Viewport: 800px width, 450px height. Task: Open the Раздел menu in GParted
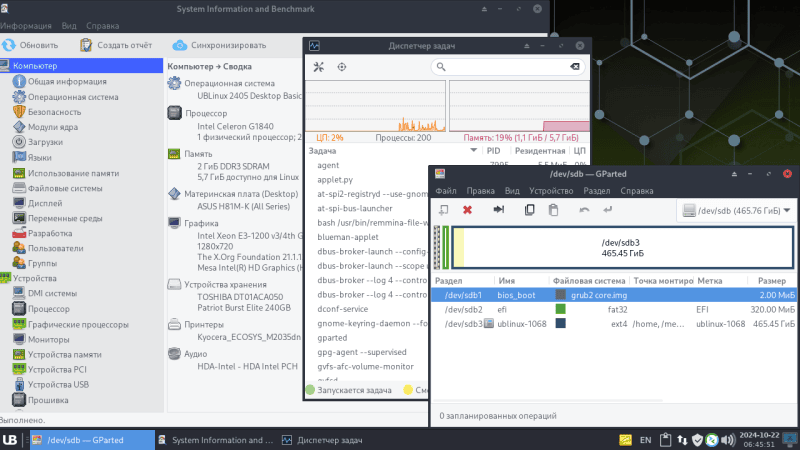[x=597, y=190]
